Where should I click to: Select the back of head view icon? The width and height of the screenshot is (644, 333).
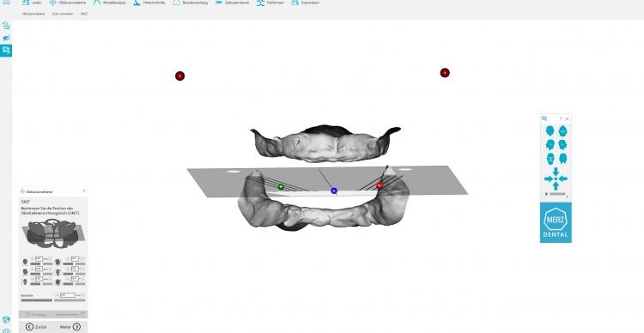coord(563,159)
